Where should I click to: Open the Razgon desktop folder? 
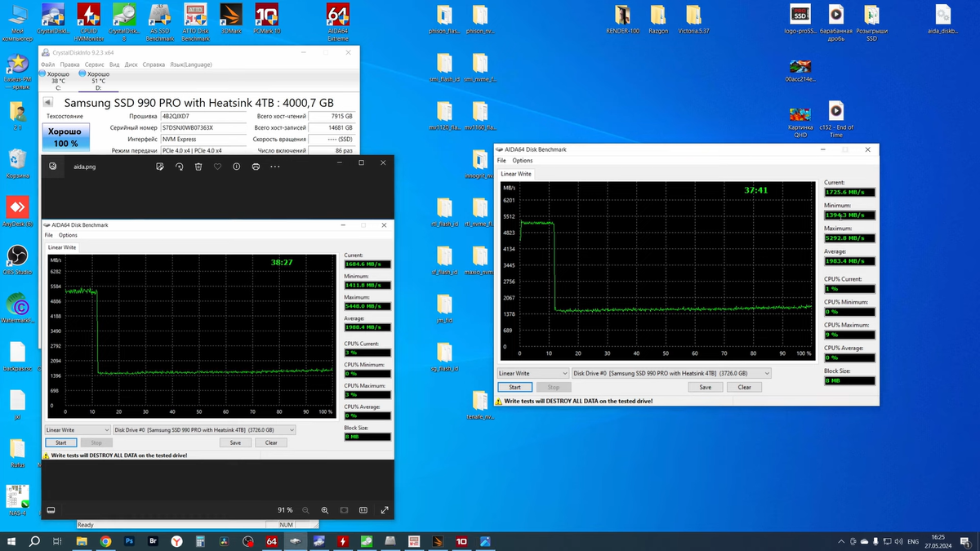pyautogui.click(x=658, y=19)
